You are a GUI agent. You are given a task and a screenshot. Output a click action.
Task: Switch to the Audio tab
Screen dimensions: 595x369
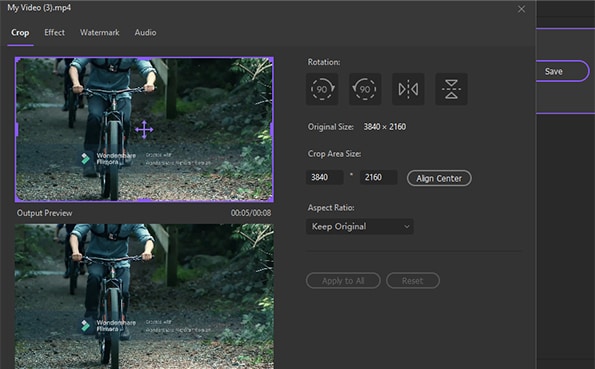145,33
